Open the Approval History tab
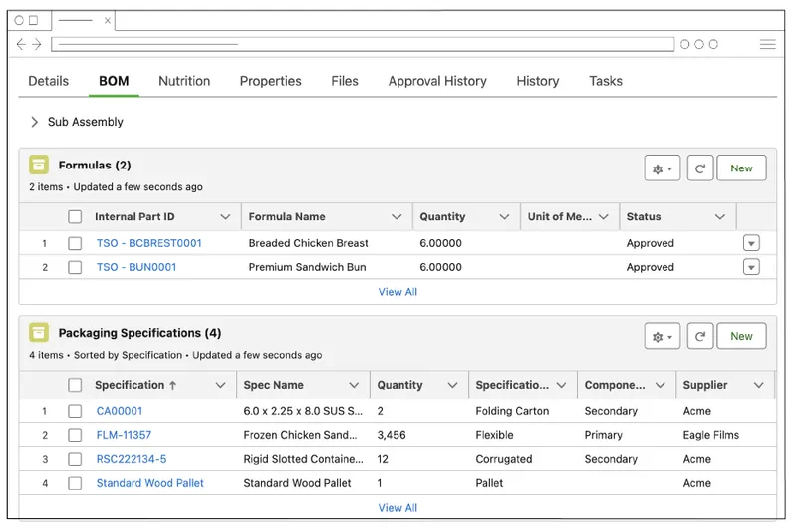This screenshot has height=532, width=797. [437, 81]
